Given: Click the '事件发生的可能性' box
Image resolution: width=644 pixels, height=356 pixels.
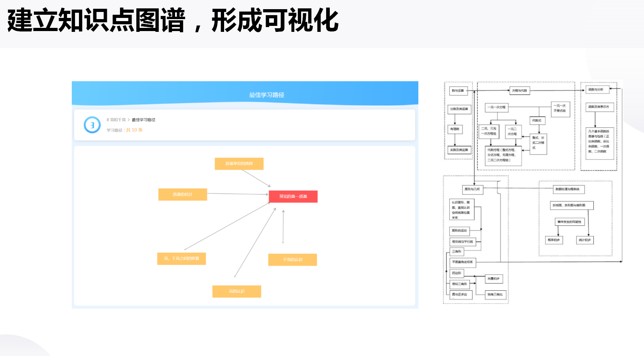Looking at the screenshot, I should [x=570, y=222].
